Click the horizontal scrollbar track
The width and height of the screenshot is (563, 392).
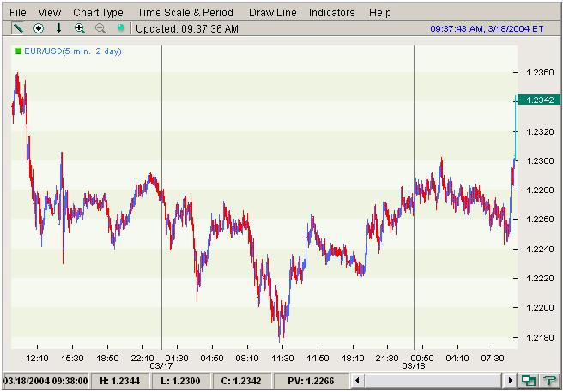(433, 381)
